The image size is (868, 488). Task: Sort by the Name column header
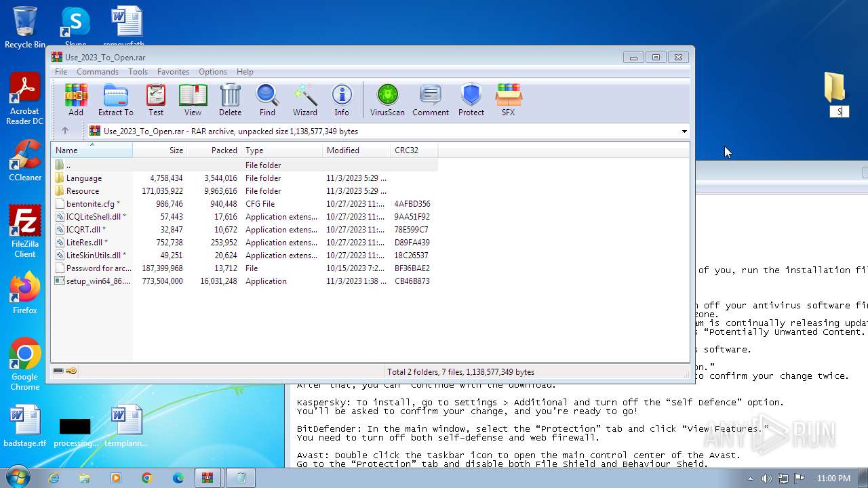pos(92,150)
